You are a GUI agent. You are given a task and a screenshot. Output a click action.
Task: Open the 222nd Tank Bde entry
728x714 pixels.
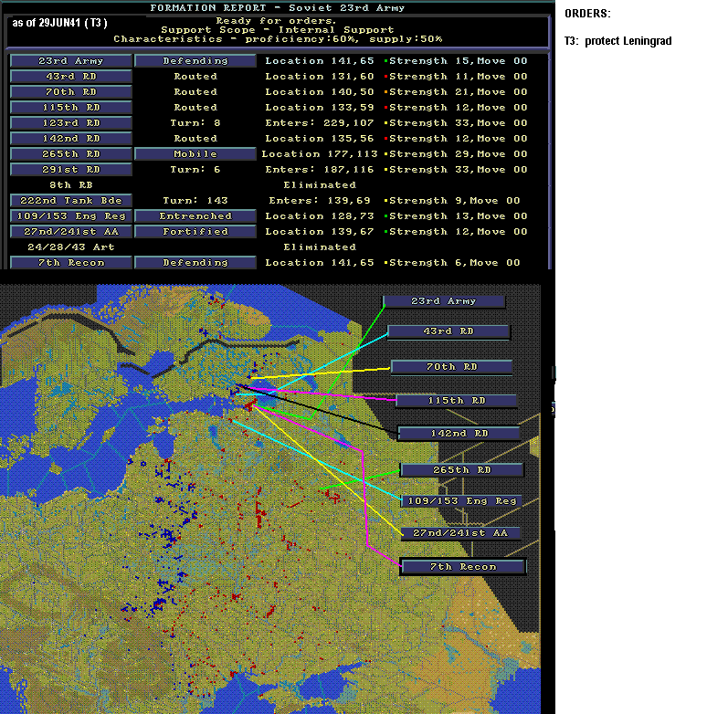click(71, 201)
